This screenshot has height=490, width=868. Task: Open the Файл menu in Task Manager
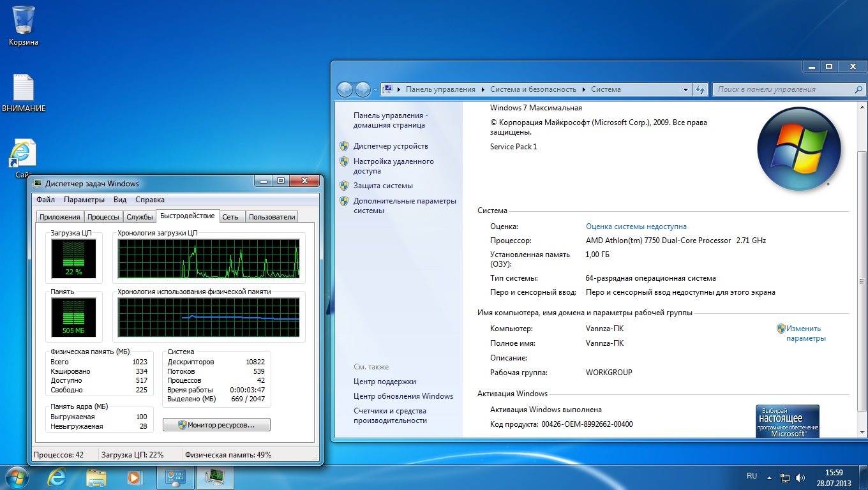tap(45, 200)
